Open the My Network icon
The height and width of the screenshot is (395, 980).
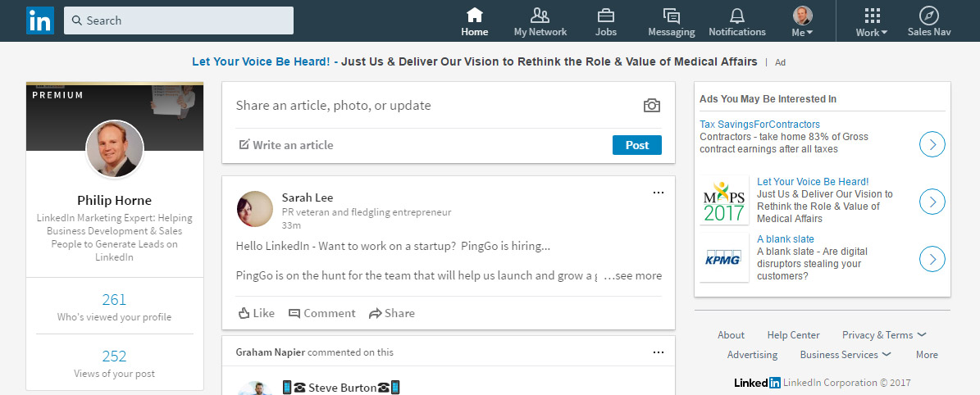pyautogui.click(x=540, y=15)
